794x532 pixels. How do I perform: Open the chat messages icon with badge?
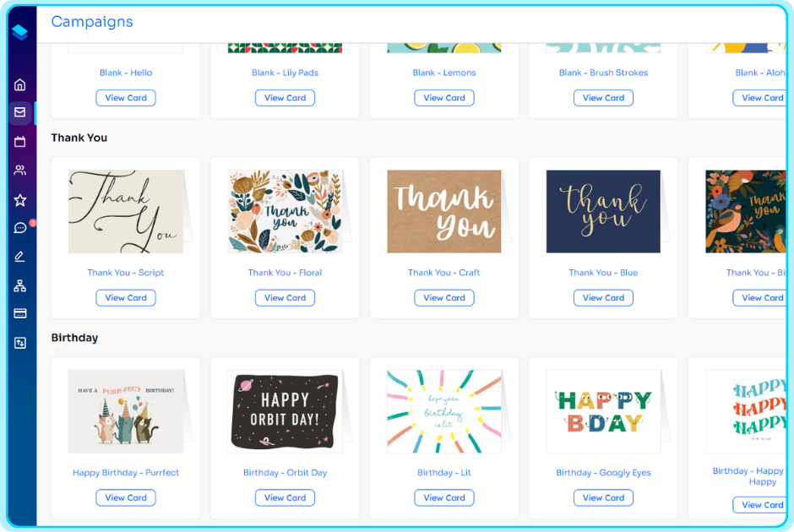click(x=21, y=228)
